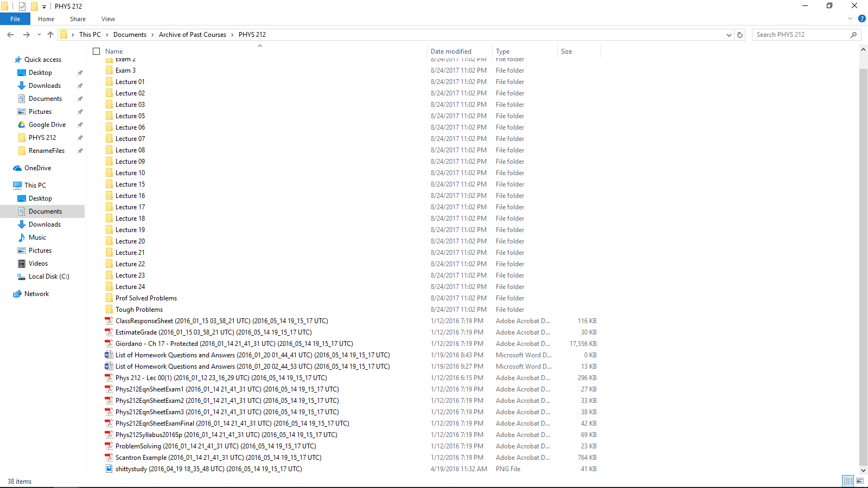
Task: Open RenameFiles folder in Quick access
Action: pos(47,151)
